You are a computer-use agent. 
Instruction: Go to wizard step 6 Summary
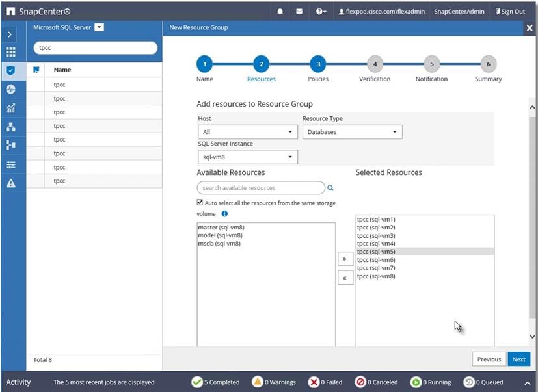(x=489, y=64)
